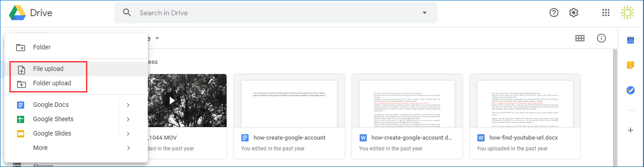Expand the Google Slides submenu arrow
Viewport: 644px width, 167px height.
[x=128, y=134]
